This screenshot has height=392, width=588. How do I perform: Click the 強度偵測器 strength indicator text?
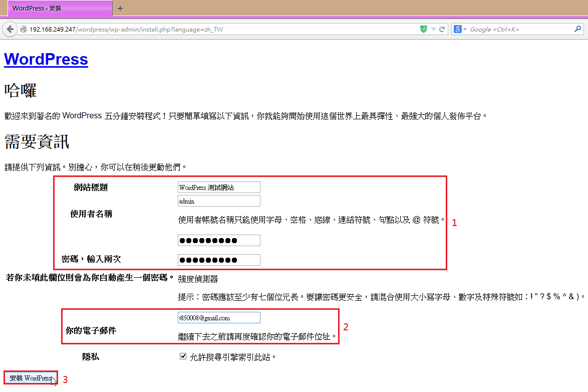(x=198, y=279)
